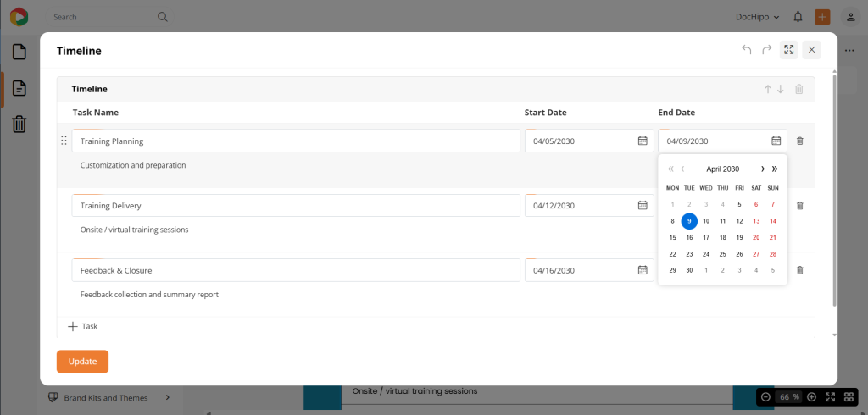Click the 04/05/2030 start date field

[589, 141]
